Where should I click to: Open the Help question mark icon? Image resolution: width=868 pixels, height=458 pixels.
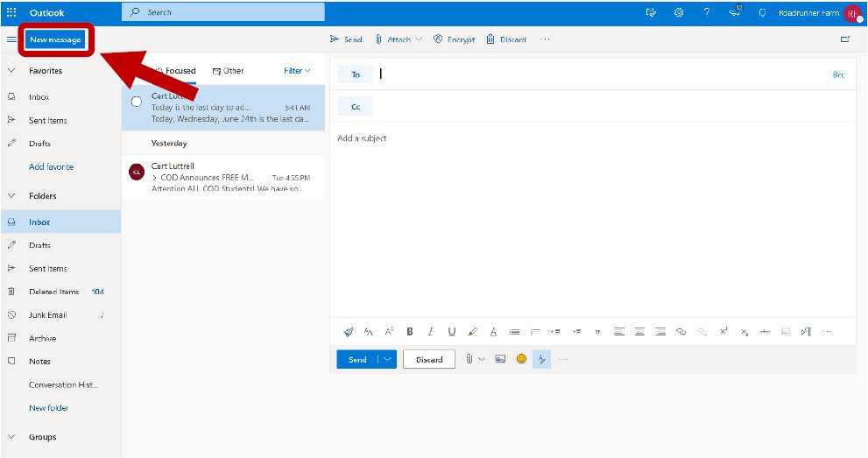coord(706,12)
